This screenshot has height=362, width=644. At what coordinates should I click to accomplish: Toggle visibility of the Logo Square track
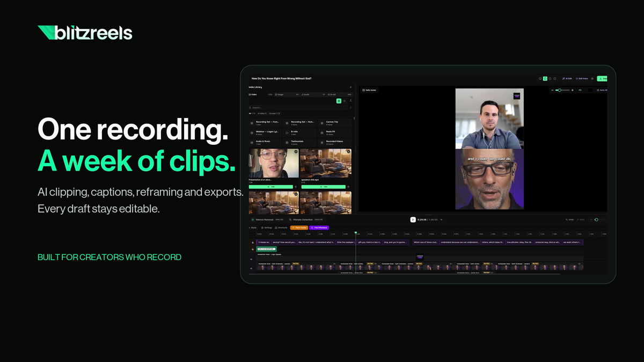[x=251, y=260]
